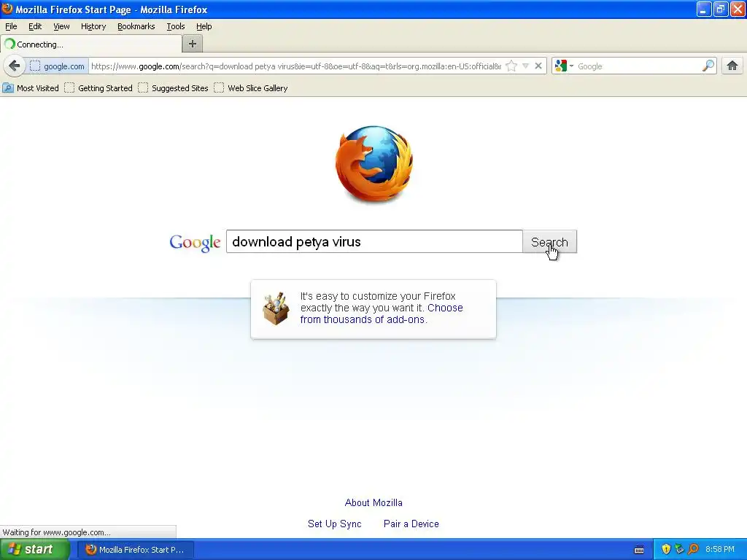This screenshot has height=560, width=747.
Task: Click into the URL address bar
Action: coord(296,66)
